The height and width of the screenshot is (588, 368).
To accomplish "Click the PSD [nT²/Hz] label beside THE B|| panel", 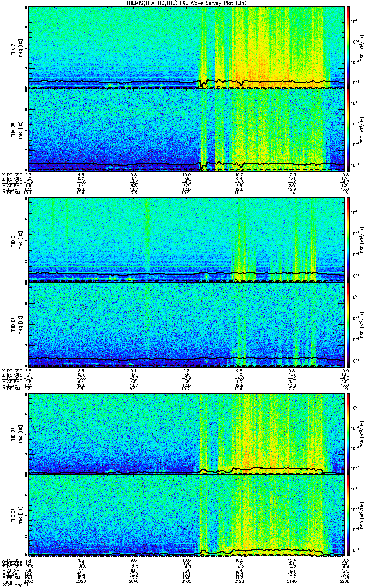I will click(362, 516).
